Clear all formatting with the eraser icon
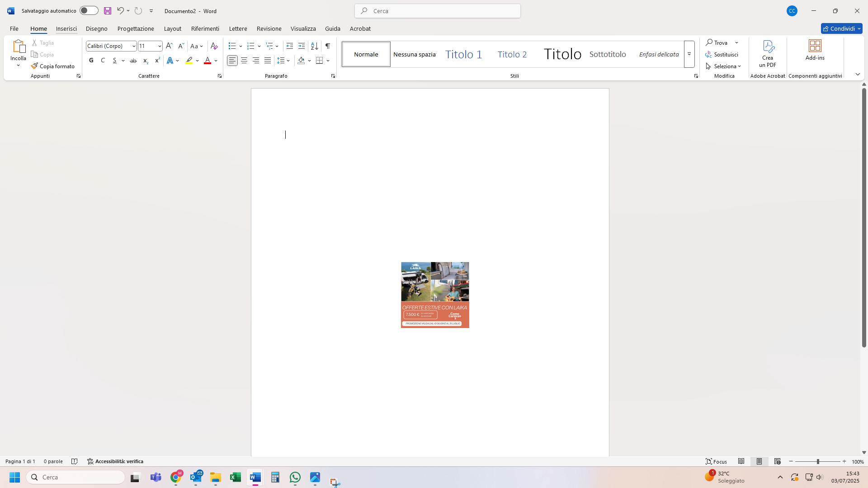This screenshot has width=868, height=488. [x=214, y=46]
